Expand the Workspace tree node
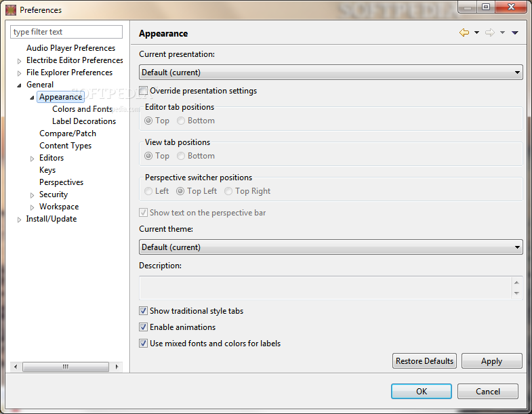The width and height of the screenshot is (532, 414). point(33,208)
